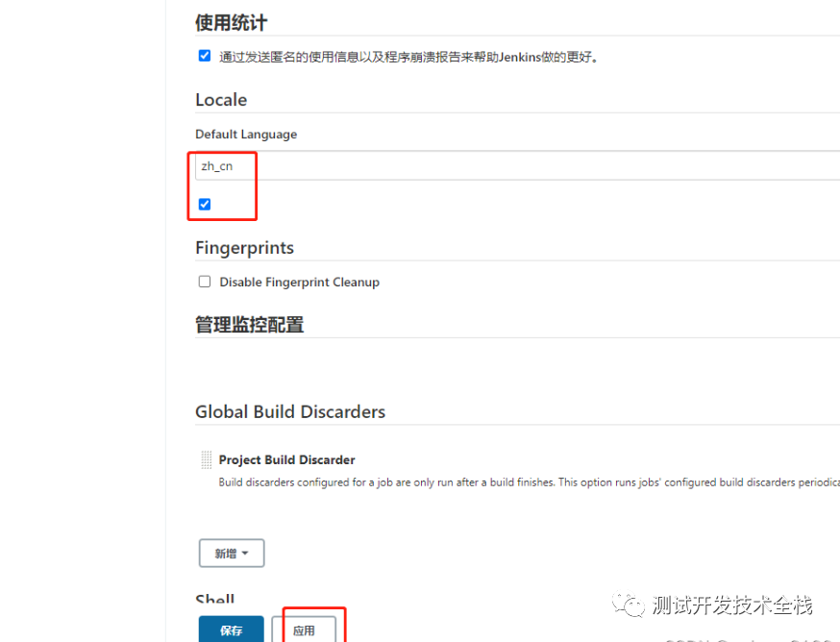Click the WeChat logo icon in the watermark
Image resolution: width=840 pixels, height=642 pixels.
coord(631,605)
